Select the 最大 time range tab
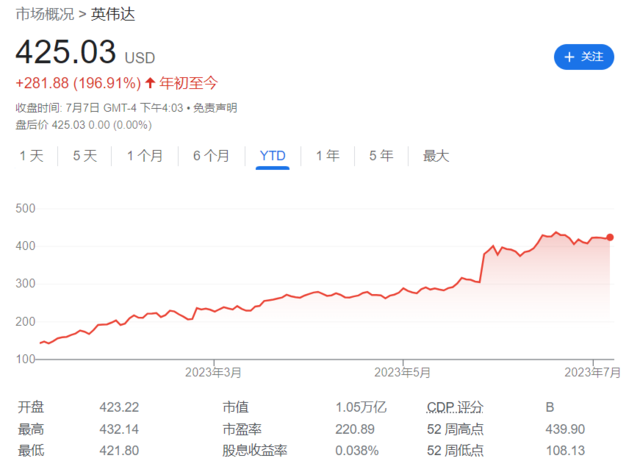Viewport: 640px width, 472px height. click(436, 156)
